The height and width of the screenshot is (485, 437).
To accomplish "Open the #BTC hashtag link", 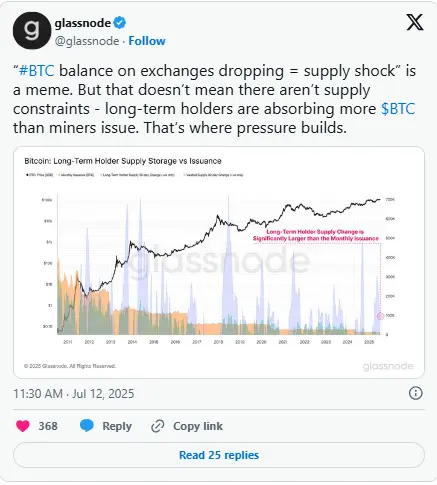I will pyautogui.click(x=37, y=71).
